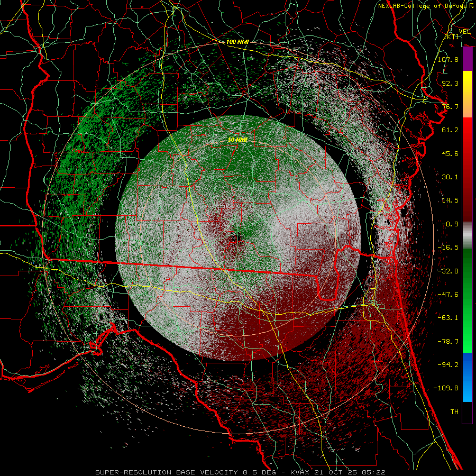Click the 100 NMI range ring label
Image resolution: width=476 pixels, height=476 pixels.
237,42
